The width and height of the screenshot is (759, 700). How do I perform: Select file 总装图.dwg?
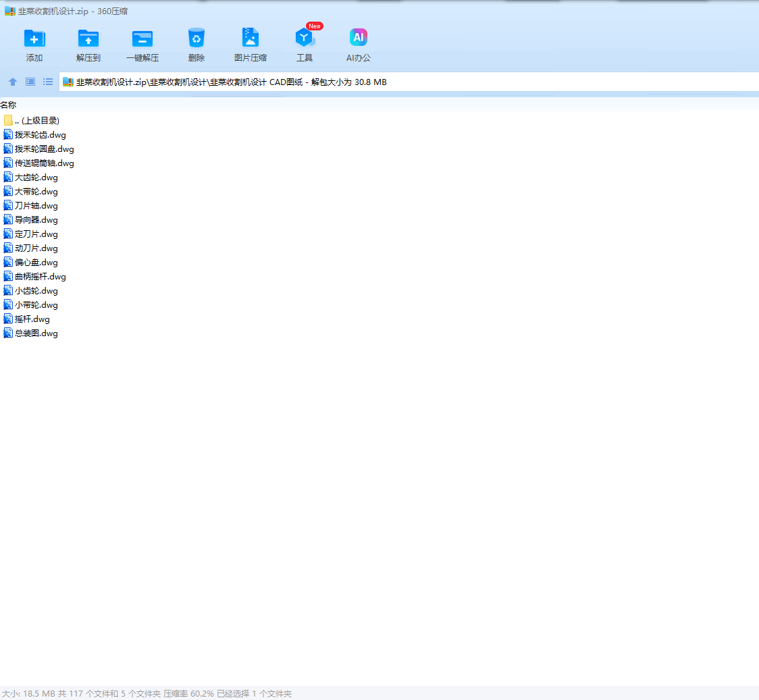(30, 333)
